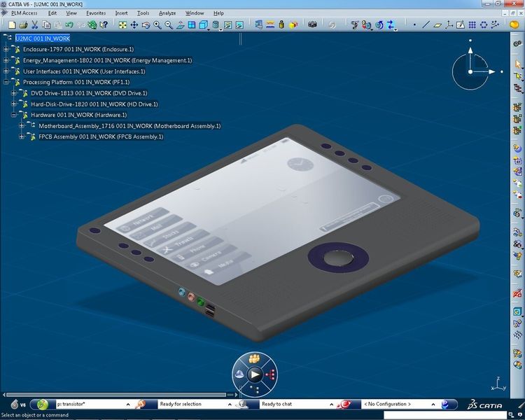Screen dimensions: 525x420
Task: Select the Rotate view tool
Action: pos(146,24)
